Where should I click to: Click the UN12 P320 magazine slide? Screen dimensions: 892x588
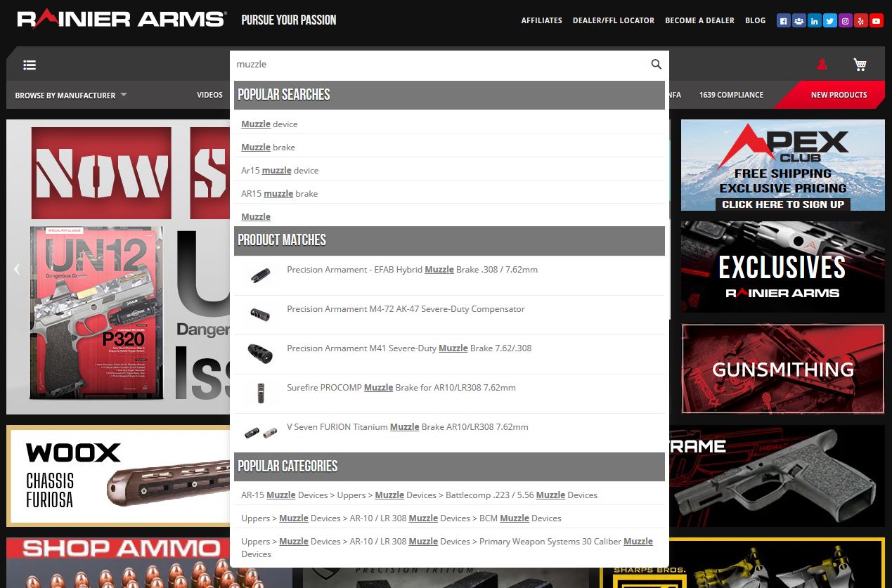pyautogui.click(x=118, y=267)
